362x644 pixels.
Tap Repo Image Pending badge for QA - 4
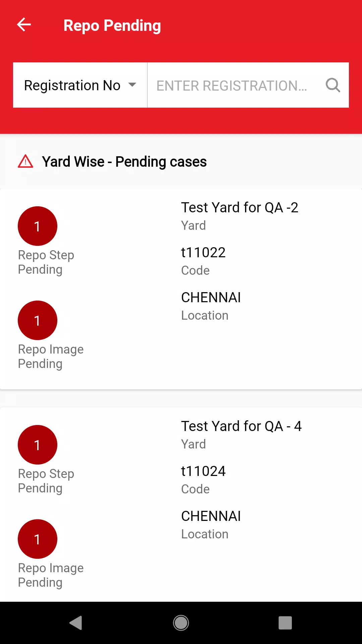point(38,539)
